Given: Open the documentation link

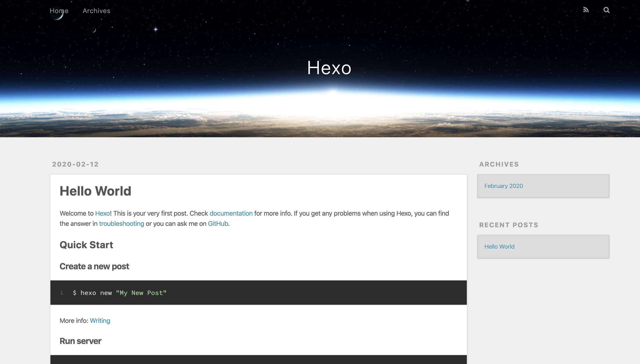Looking at the screenshot, I should (231, 213).
